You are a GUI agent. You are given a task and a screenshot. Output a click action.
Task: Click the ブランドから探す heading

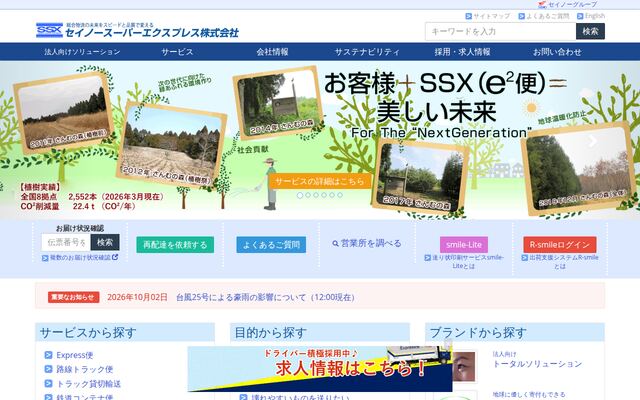pos(478,333)
